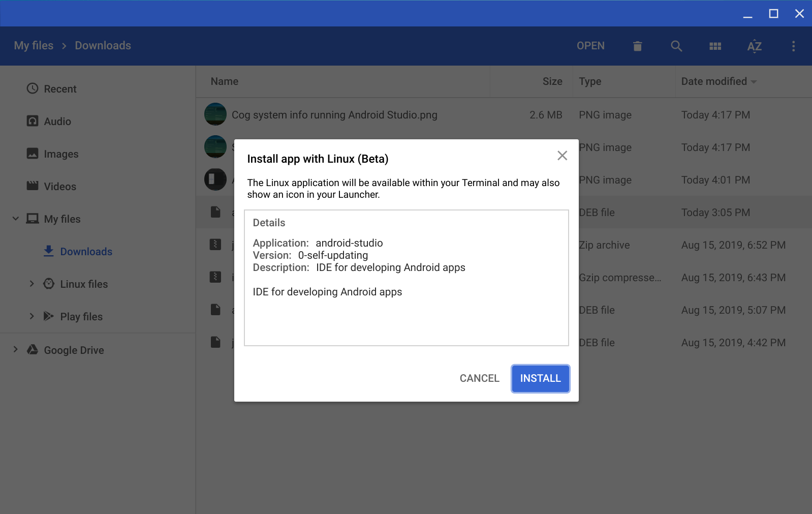Click the Play files icon
This screenshot has width=812, height=514.
(x=49, y=316)
